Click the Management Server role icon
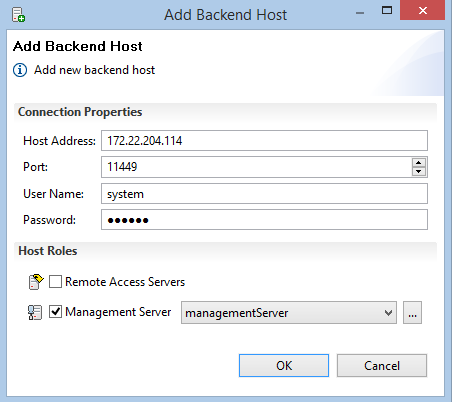This screenshot has height=402, width=452. pyautogui.click(x=35, y=312)
